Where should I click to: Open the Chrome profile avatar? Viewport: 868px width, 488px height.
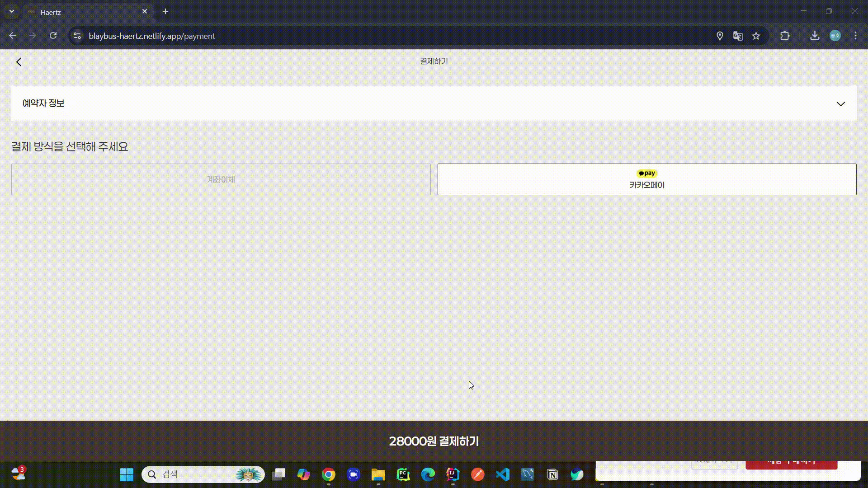tap(835, 36)
